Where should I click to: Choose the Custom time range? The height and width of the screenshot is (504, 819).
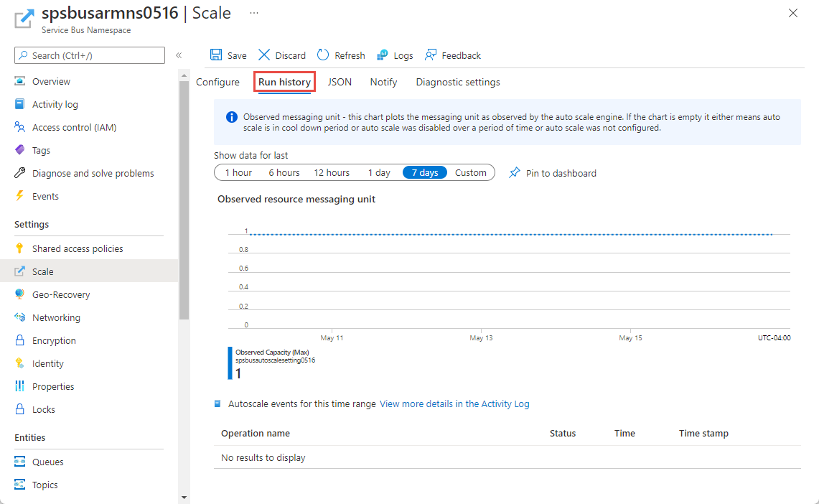click(x=470, y=172)
